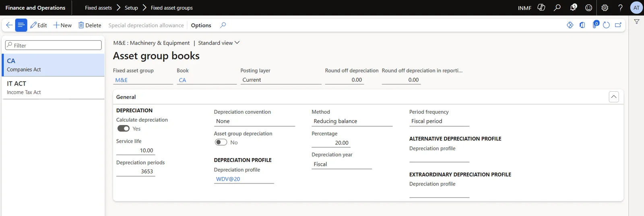The image size is (644, 216).
Task: Open the settings gear
Action: [605, 8]
